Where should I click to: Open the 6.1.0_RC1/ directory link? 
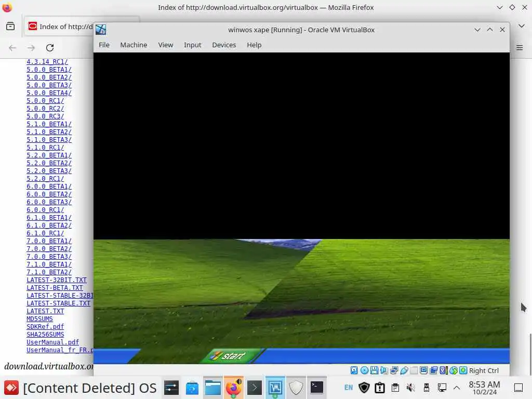tap(45, 233)
